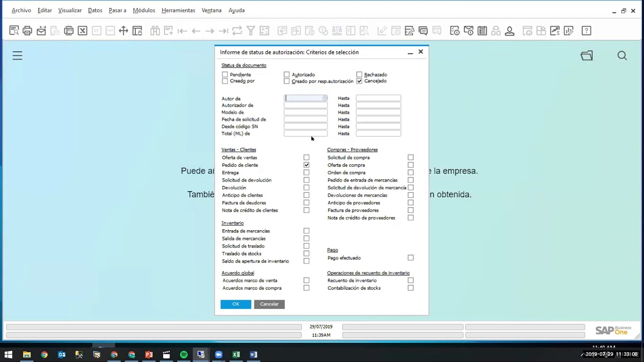Screen dimensions: 644x362
Task: Click the Total (ML) de input field
Action: coord(305,133)
